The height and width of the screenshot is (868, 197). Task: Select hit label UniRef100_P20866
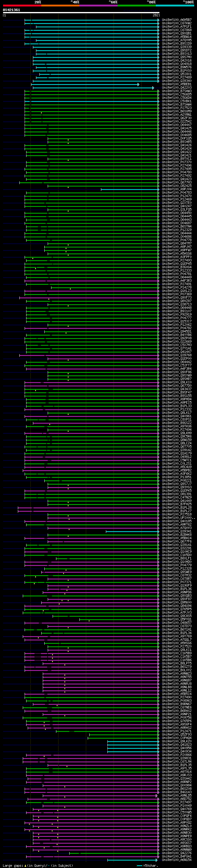click(x=177, y=755)
